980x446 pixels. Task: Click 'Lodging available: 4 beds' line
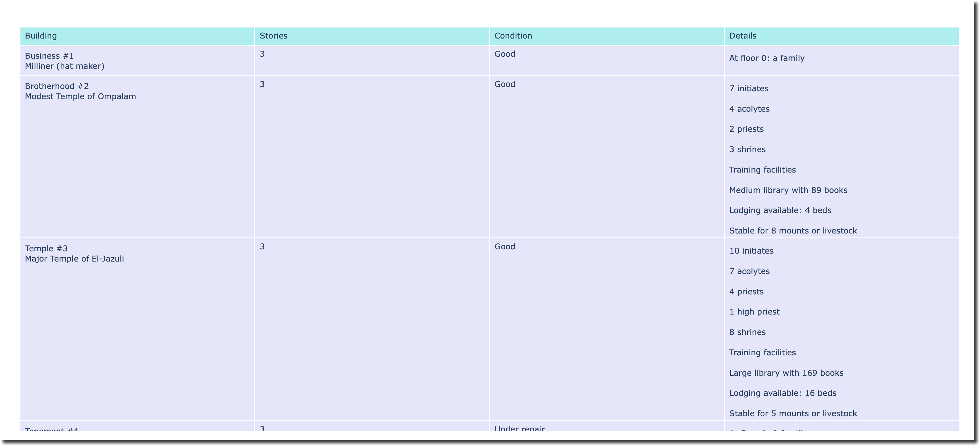[x=780, y=210]
